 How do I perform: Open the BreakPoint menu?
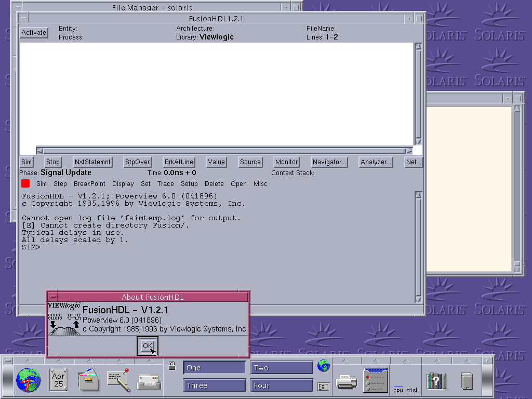[89, 184]
